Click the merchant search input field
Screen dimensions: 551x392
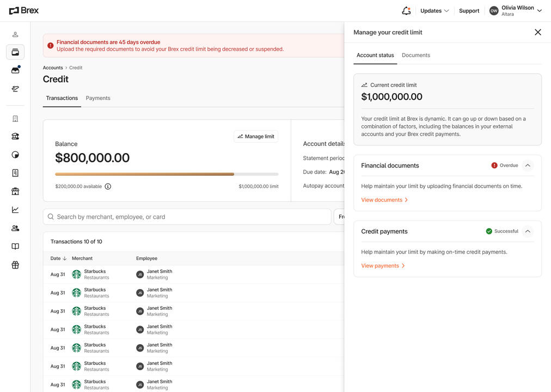187,217
